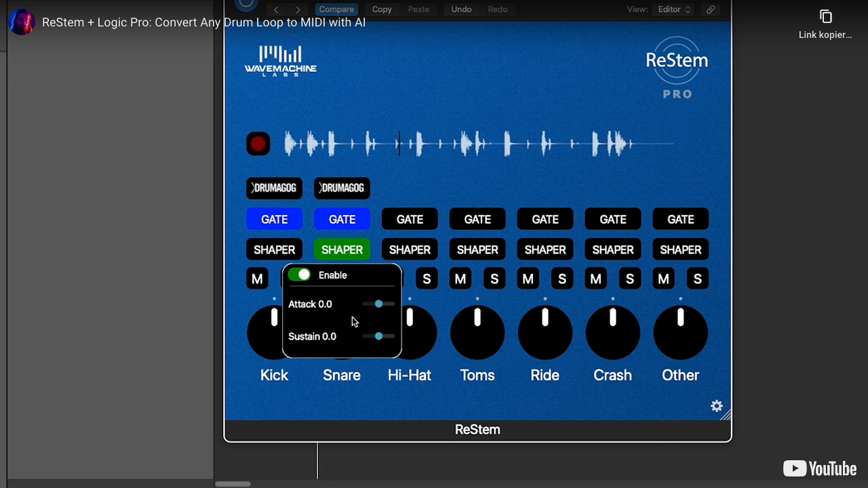Go to previous preset with left arrow
The image size is (868, 488).
pos(276,9)
